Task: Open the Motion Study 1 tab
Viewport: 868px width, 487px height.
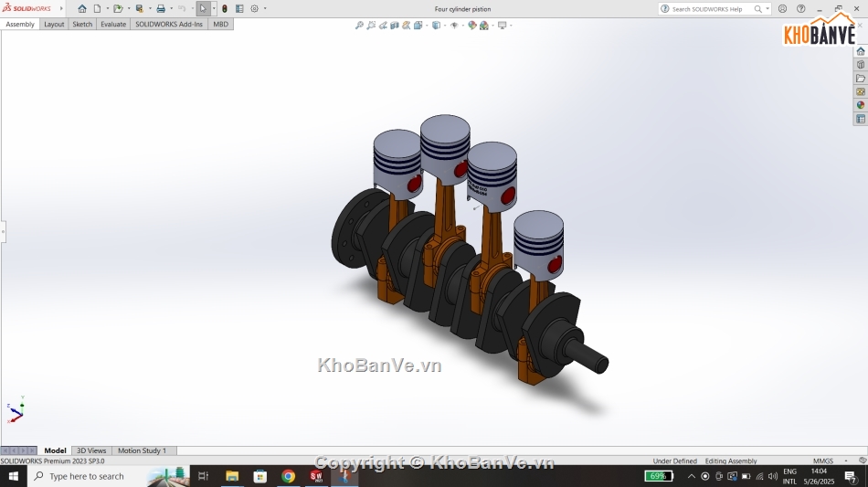Action: (142, 450)
